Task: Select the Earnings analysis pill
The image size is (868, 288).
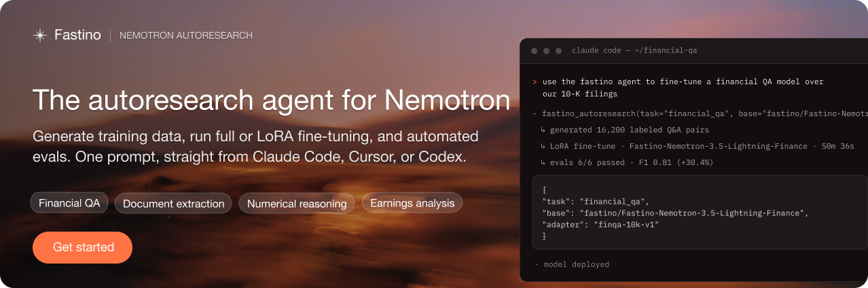Action: coord(412,203)
